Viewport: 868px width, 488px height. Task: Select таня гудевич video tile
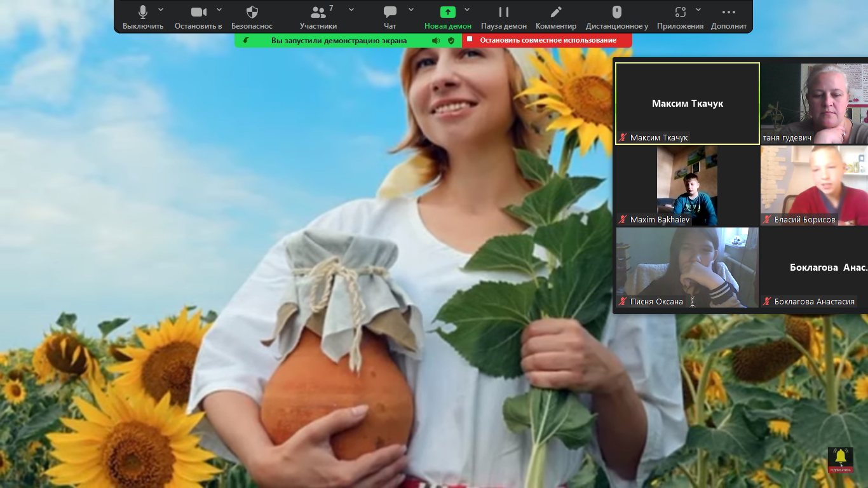(814, 104)
